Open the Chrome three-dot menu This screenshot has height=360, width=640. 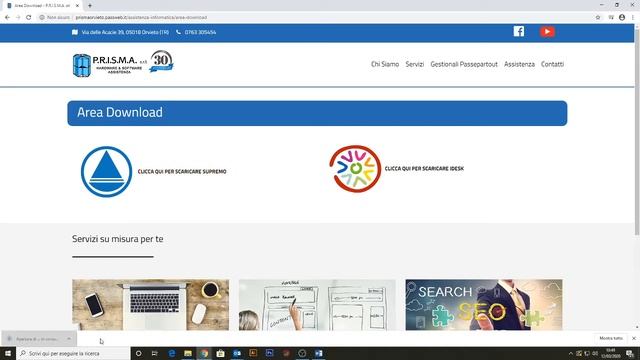point(633,18)
